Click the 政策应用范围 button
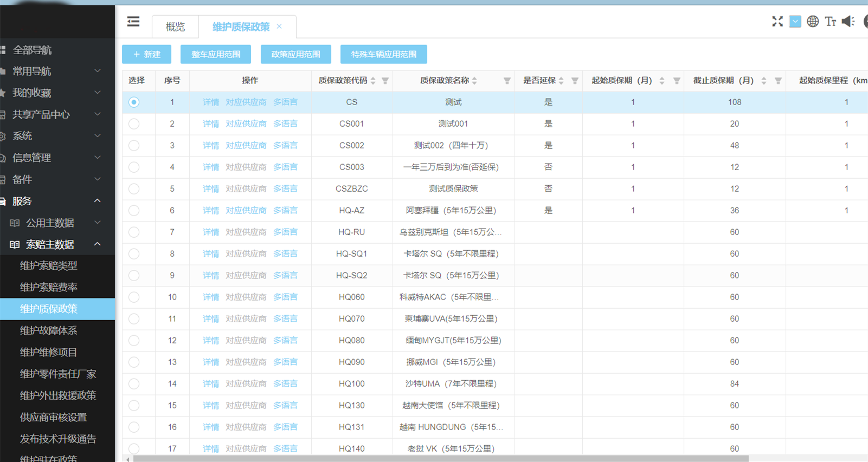Image resolution: width=868 pixels, height=462 pixels. (x=296, y=54)
